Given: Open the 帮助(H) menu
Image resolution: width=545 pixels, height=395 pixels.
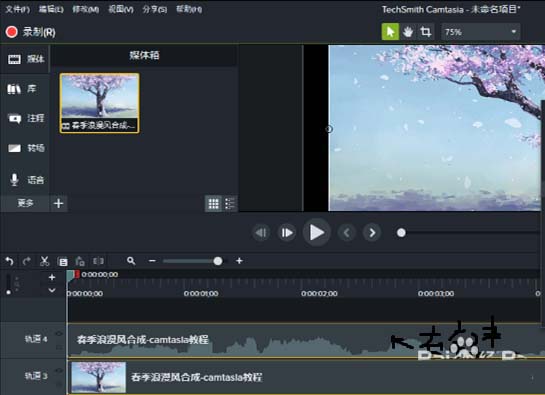Looking at the screenshot, I should click(189, 9).
